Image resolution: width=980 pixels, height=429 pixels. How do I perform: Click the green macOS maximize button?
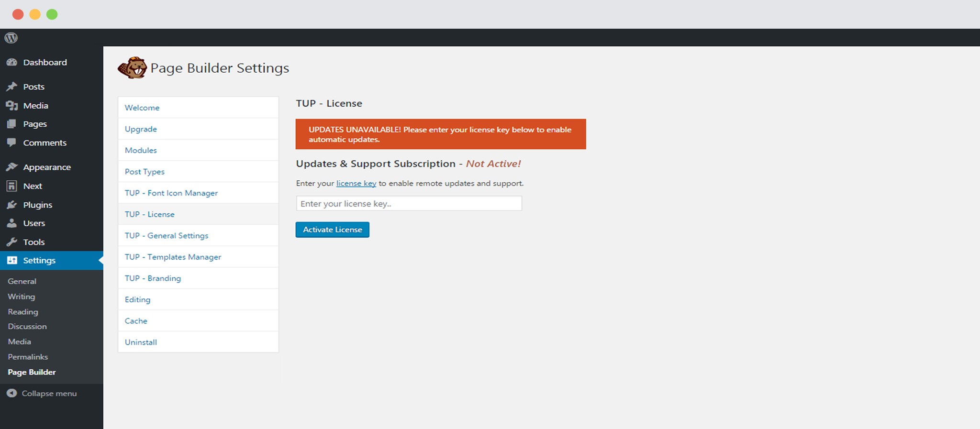click(52, 14)
